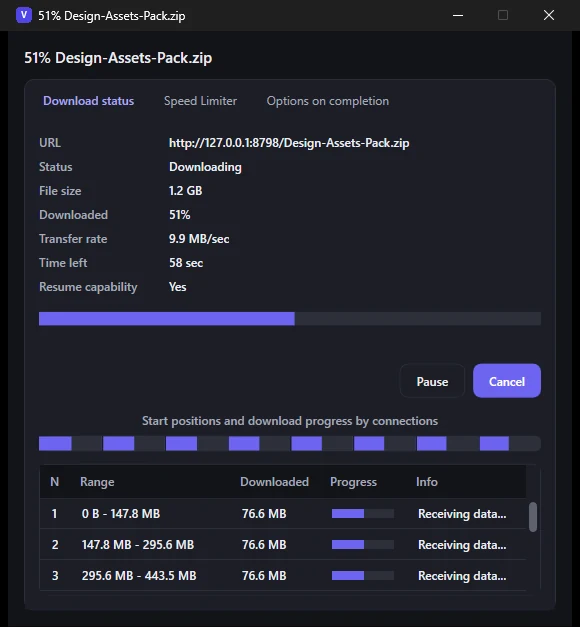Viewport: 580px width, 627px height.
Task: Click the connections segment progress bar
Action: click(290, 443)
